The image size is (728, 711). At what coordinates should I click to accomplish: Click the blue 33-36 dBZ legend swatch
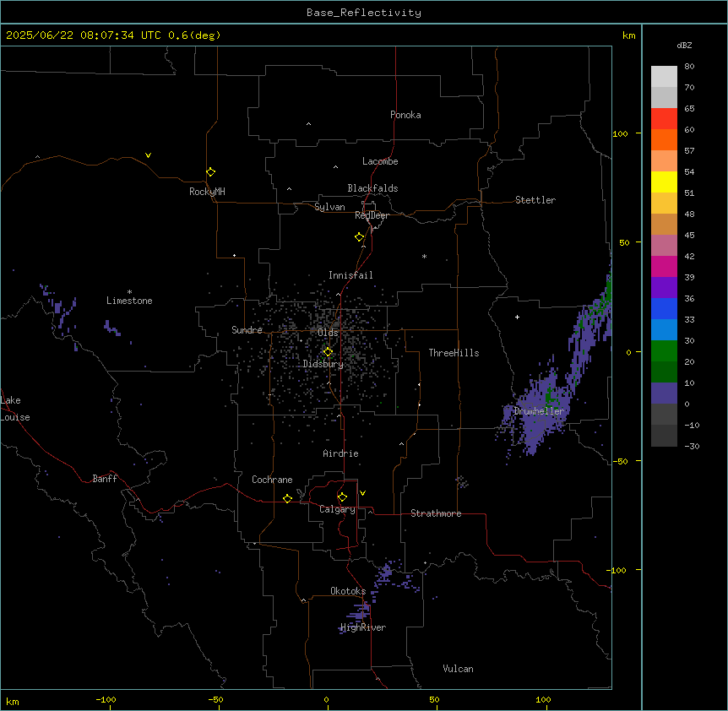(664, 308)
